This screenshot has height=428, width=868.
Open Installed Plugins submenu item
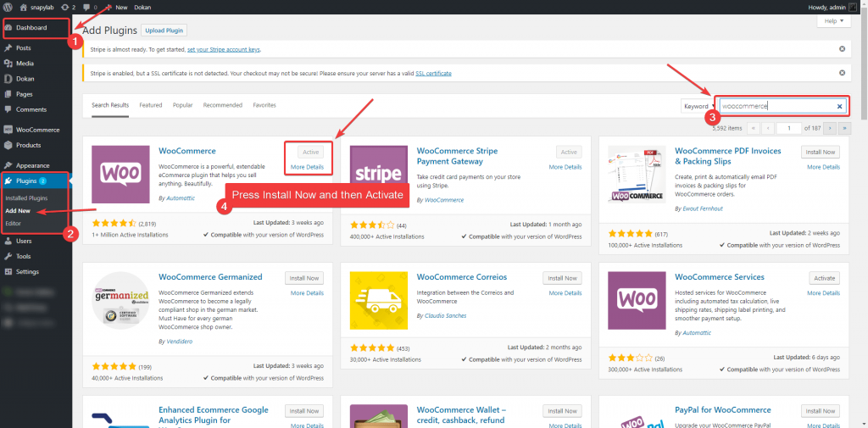(x=26, y=197)
